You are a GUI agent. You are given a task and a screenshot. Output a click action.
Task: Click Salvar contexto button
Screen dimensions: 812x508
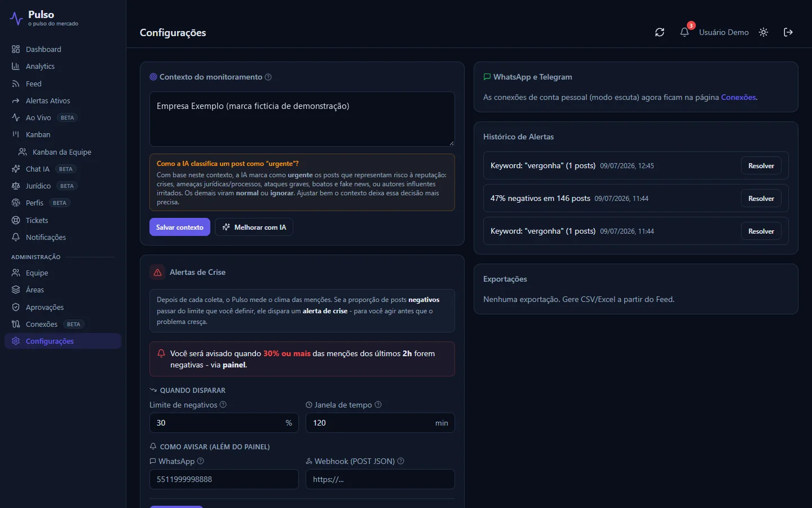tap(180, 227)
